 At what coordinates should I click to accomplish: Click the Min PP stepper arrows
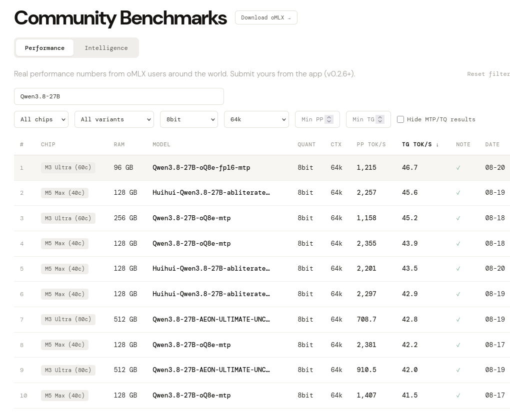[x=329, y=119]
